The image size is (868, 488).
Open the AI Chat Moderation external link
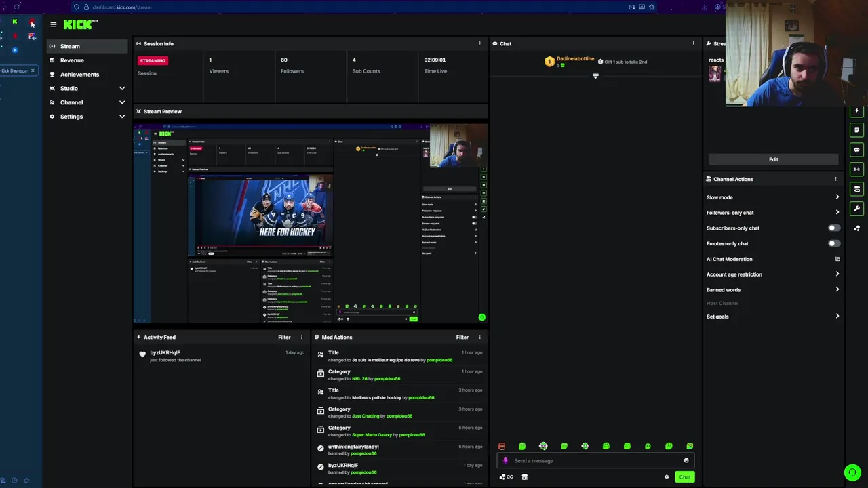click(837, 259)
